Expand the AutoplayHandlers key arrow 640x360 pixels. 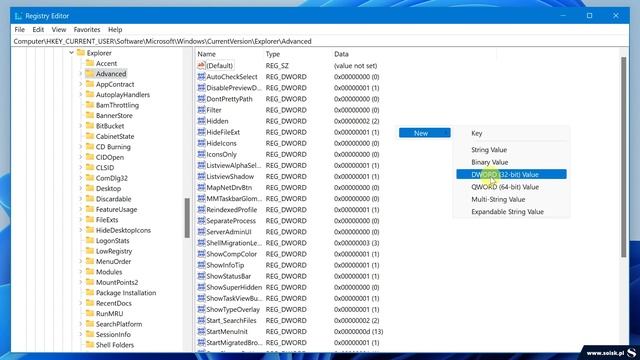pyautogui.click(x=80, y=94)
